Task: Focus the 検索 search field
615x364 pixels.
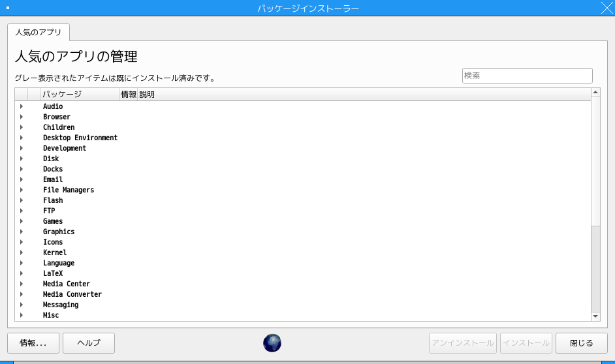Action: [x=527, y=76]
